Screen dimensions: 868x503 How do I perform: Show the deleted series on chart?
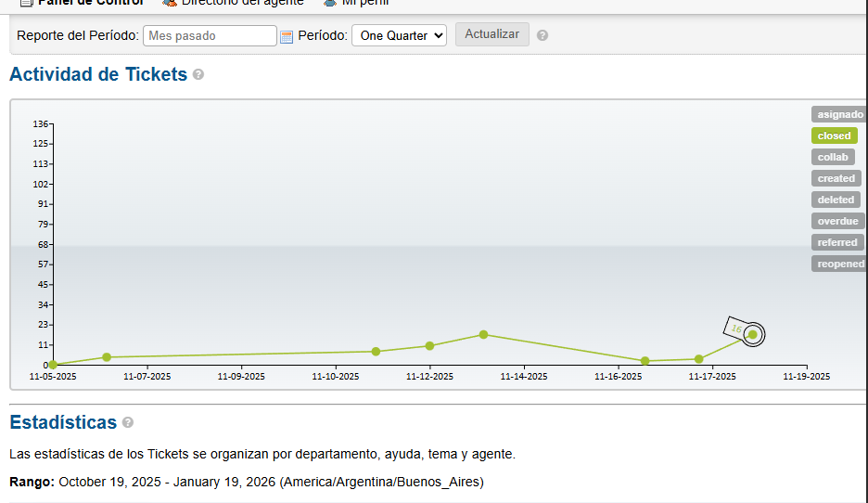[x=836, y=200]
